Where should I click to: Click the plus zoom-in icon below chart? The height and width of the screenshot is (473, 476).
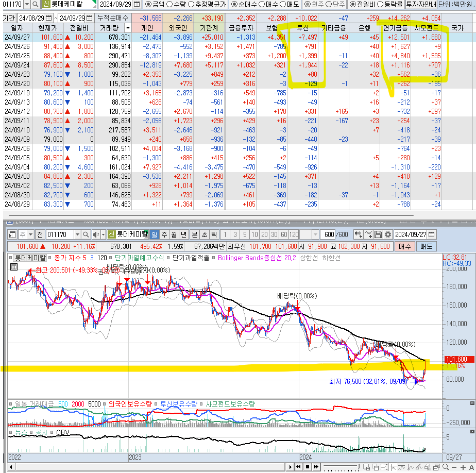tap(463, 467)
